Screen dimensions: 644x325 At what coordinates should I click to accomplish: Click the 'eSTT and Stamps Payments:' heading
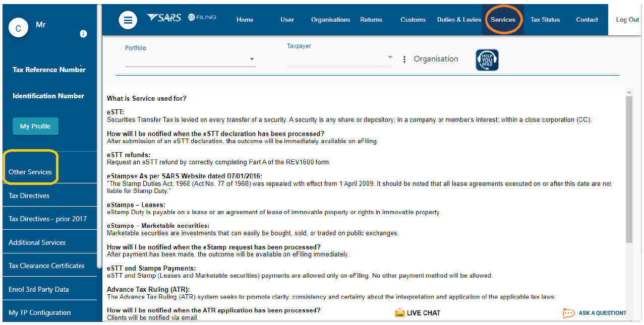tap(151, 268)
